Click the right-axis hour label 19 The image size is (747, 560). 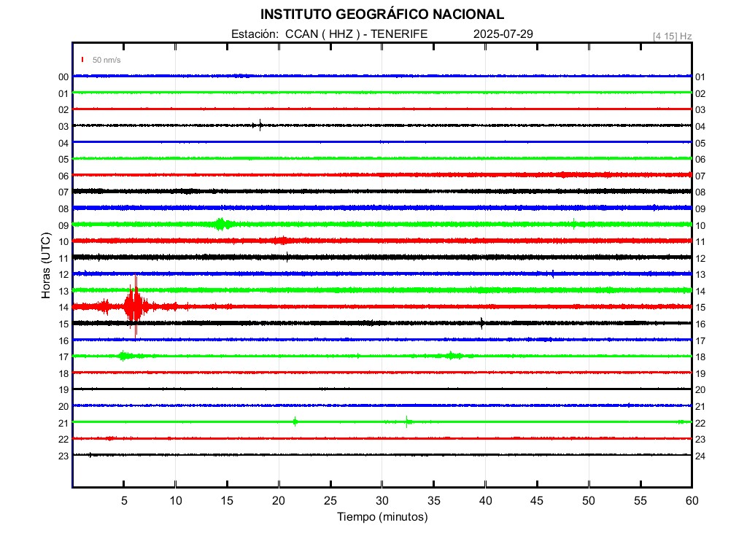click(x=700, y=374)
